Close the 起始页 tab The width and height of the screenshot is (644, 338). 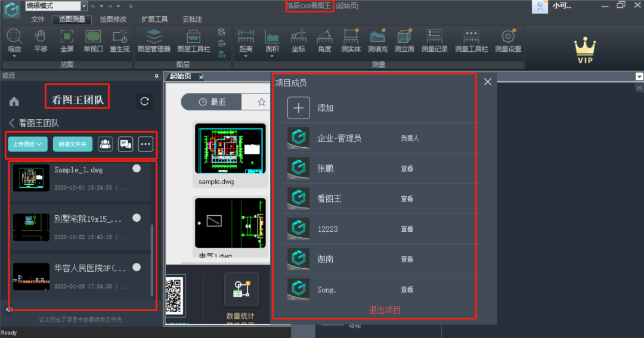[x=201, y=77]
